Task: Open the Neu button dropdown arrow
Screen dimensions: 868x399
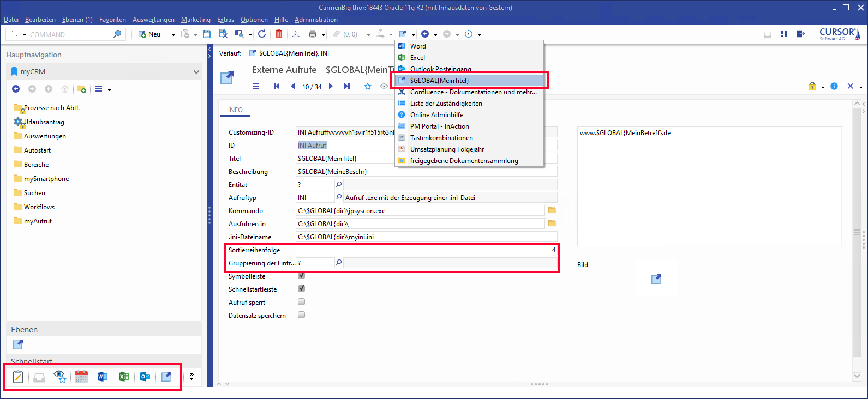Action: click(x=173, y=35)
